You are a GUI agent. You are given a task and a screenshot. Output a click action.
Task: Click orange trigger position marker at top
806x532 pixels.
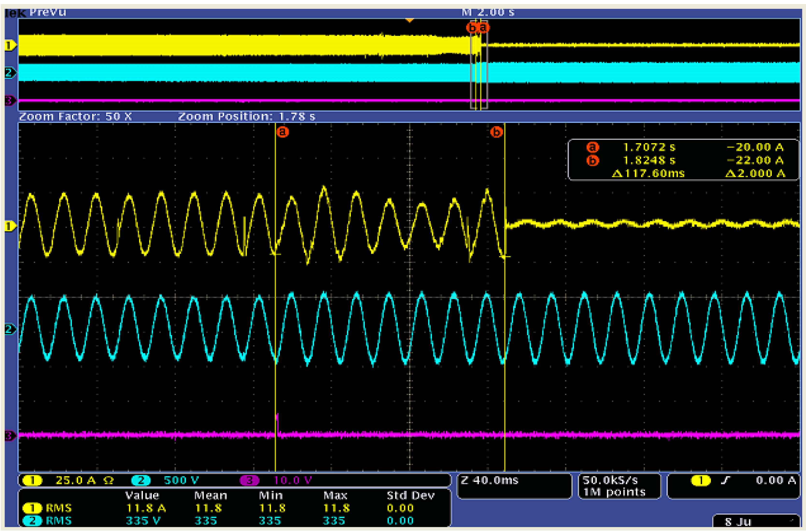coord(409,21)
